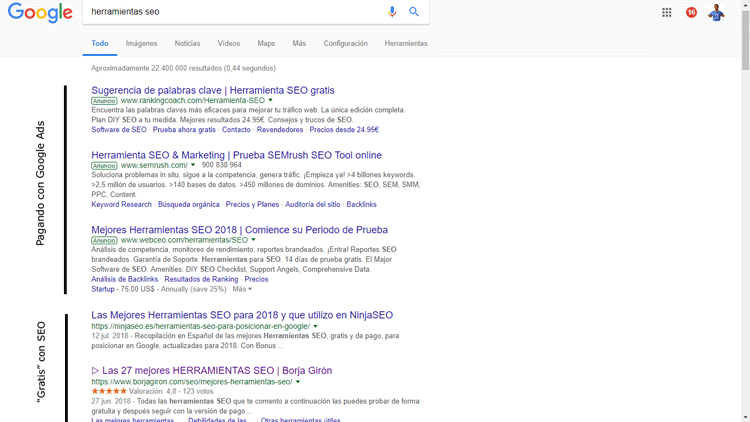
Task: Click phone number 900 838 964
Action: pyautogui.click(x=221, y=165)
